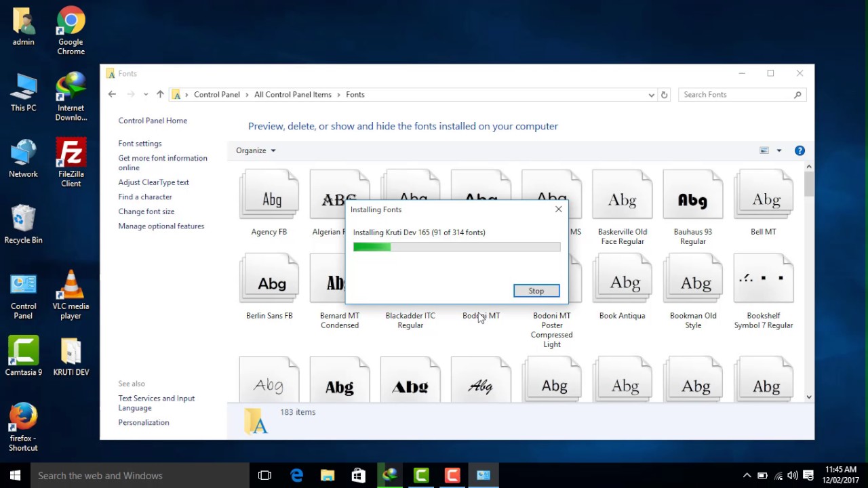Click Control Panel in the breadcrumb
This screenshot has width=868, height=488.
tap(217, 95)
